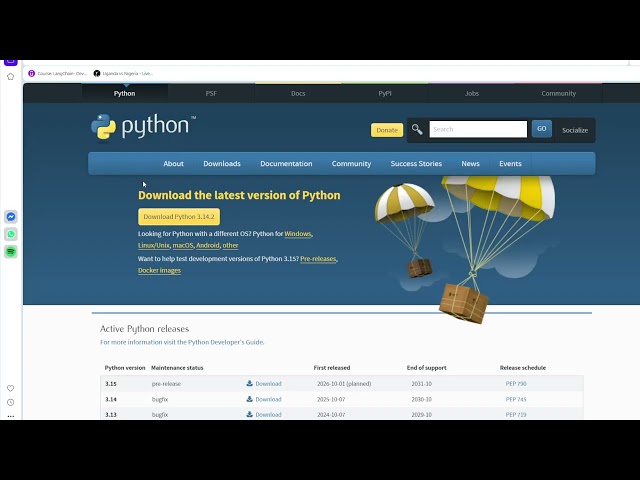Image resolution: width=640 pixels, height=480 pixels.
Task: Open the Uganda vs Nigeria bookmark
Action: (123, 73)
